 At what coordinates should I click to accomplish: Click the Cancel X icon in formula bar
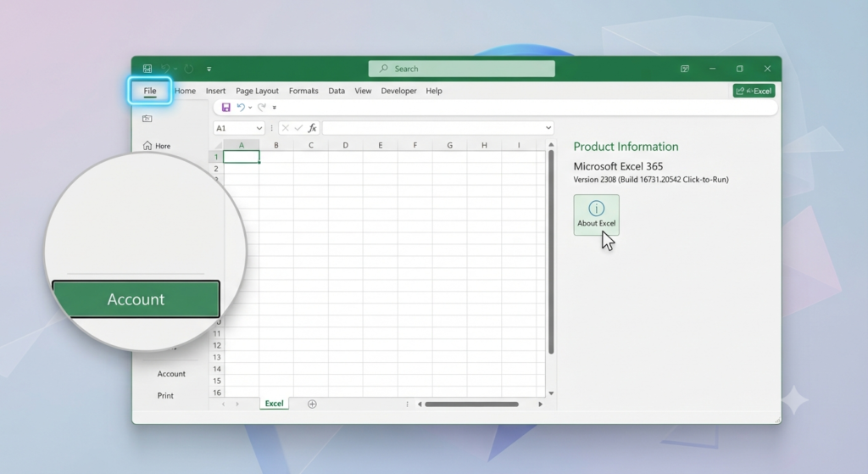point(285,128)
